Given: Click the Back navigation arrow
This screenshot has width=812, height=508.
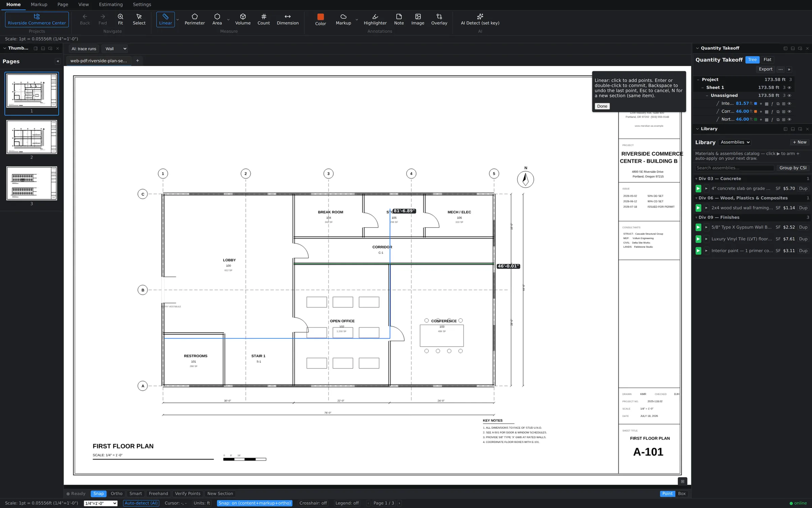Looking at the screenshot, I should (85, 20).
